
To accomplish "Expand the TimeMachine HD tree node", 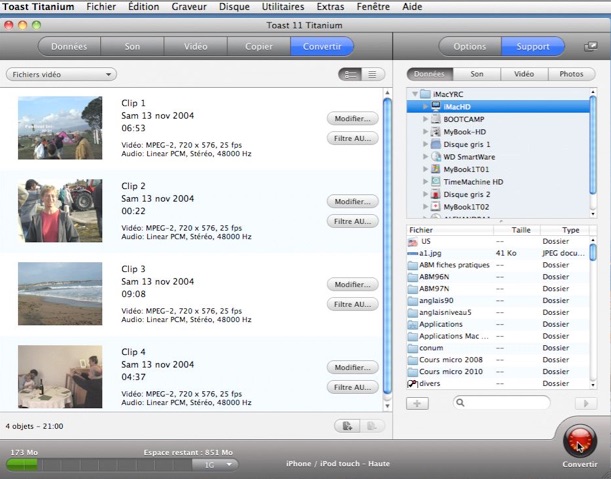I will [x=426, y=182].
